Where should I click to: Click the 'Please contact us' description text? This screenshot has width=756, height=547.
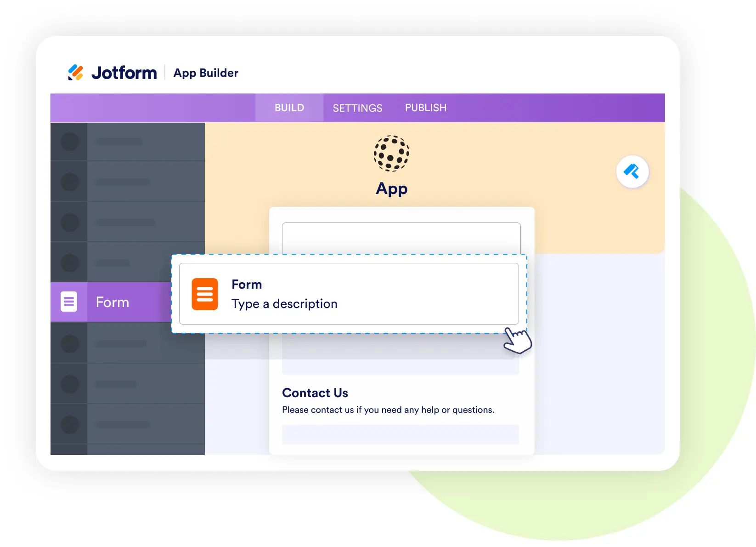coord(388,410)
